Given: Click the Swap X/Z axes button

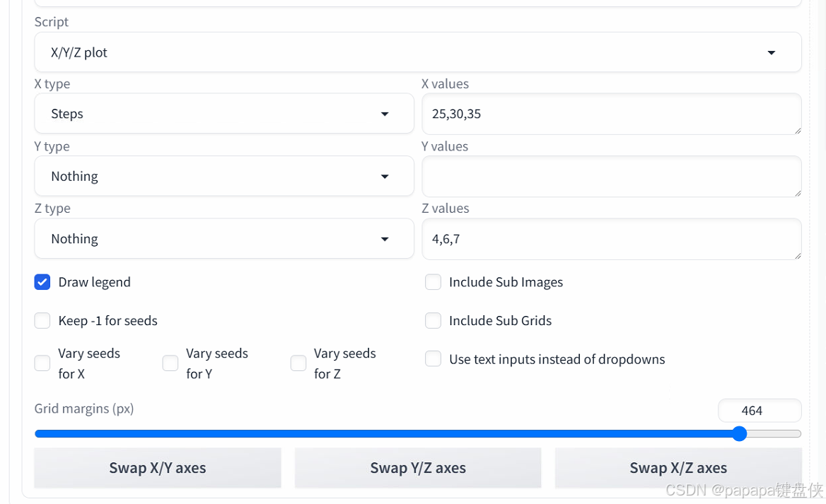Looking at the screenshot, I should coord(678,468).
